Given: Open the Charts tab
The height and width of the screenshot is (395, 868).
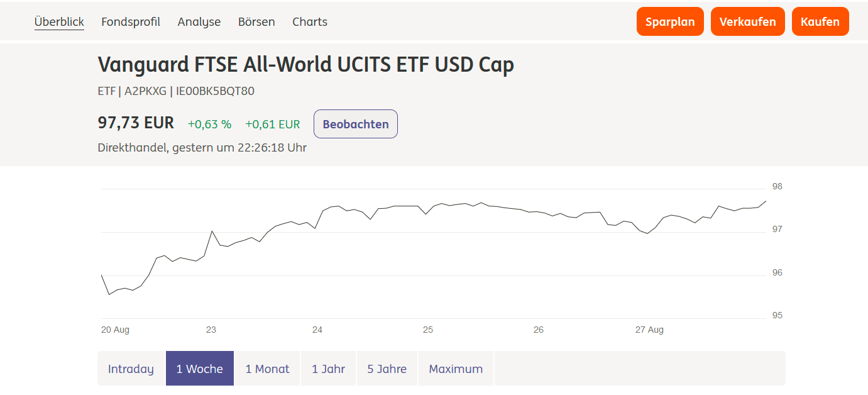Looking at the screenshot, I should [310, 22].
